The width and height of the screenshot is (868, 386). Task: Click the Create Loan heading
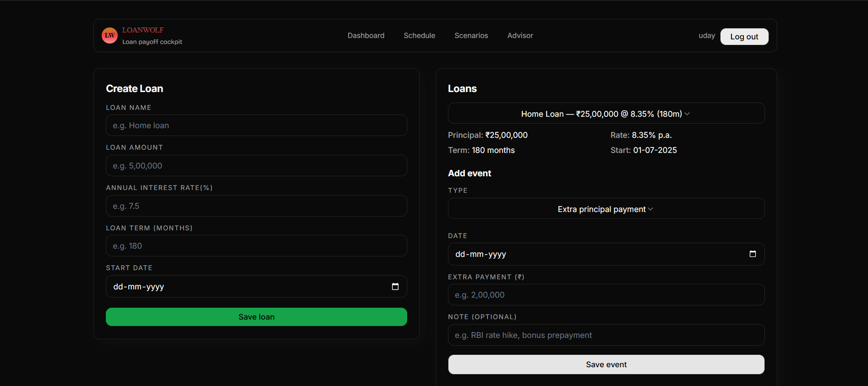click(x=135, y=89)
